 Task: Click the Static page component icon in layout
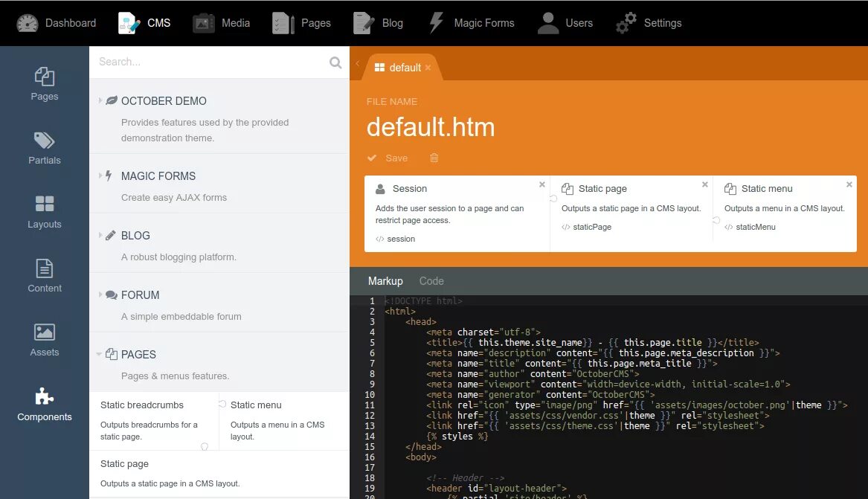568,189
